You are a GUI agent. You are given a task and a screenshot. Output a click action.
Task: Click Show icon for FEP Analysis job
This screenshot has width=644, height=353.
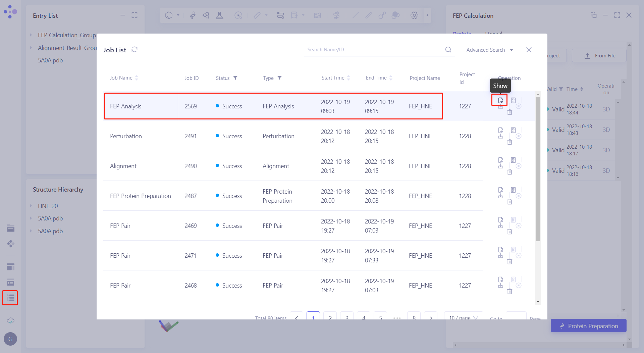coord(500,100)
